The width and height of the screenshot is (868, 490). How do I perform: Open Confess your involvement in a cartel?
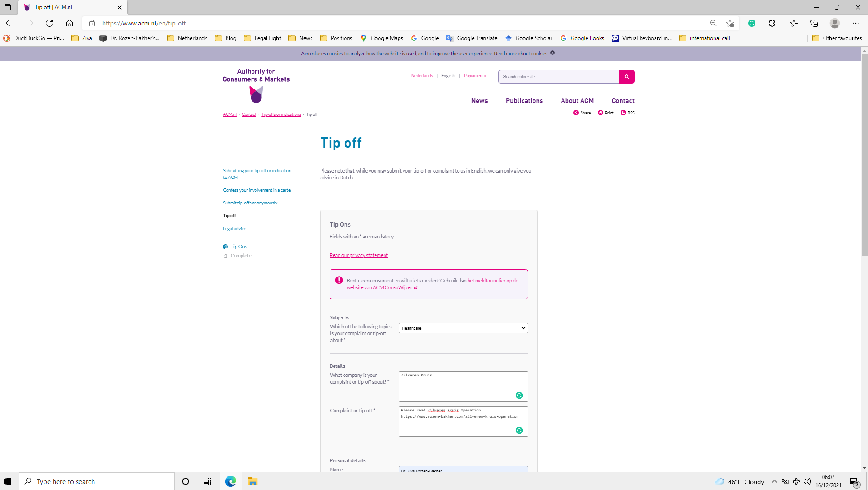pos(257,190)
